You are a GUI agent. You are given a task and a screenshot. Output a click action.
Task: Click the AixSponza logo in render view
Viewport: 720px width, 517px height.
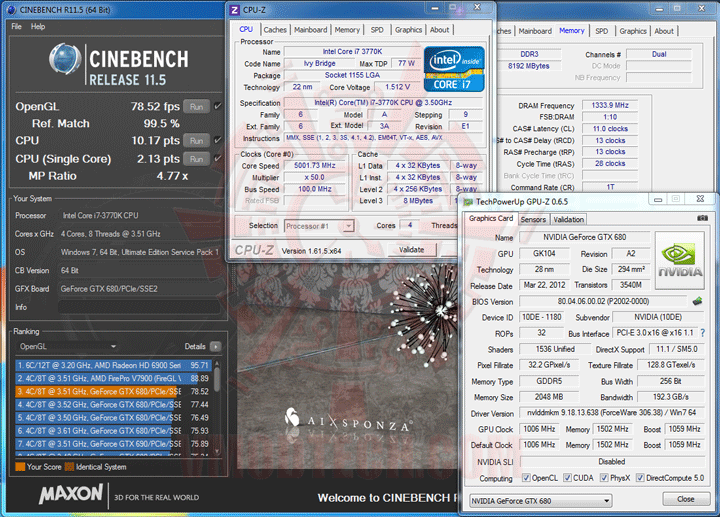point(348,420)
